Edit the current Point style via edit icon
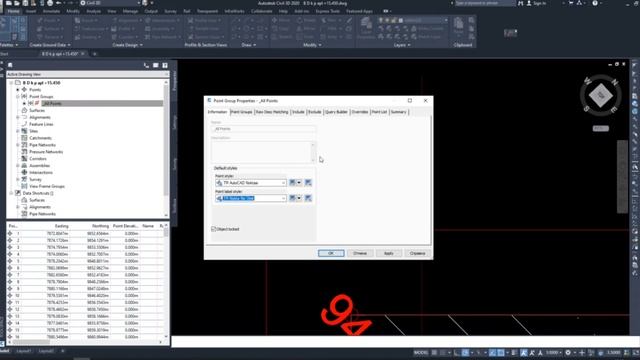 (292, 183)
